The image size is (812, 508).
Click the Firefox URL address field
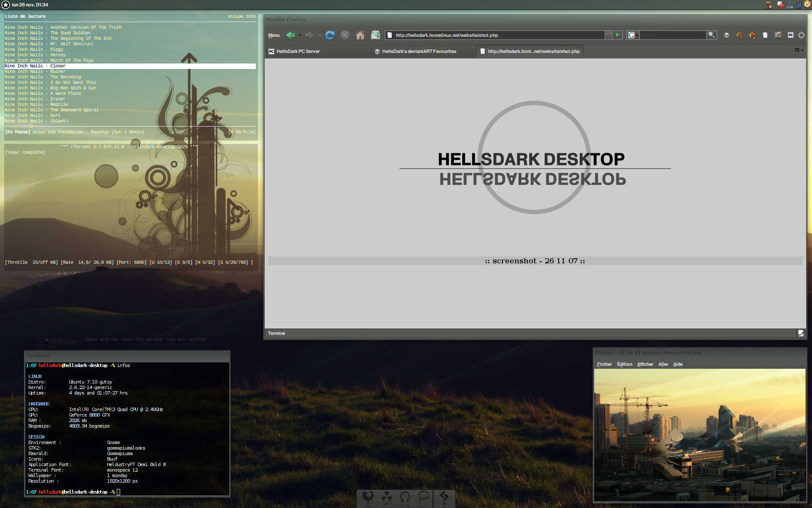pyautogui.click(x=495, y=35)
